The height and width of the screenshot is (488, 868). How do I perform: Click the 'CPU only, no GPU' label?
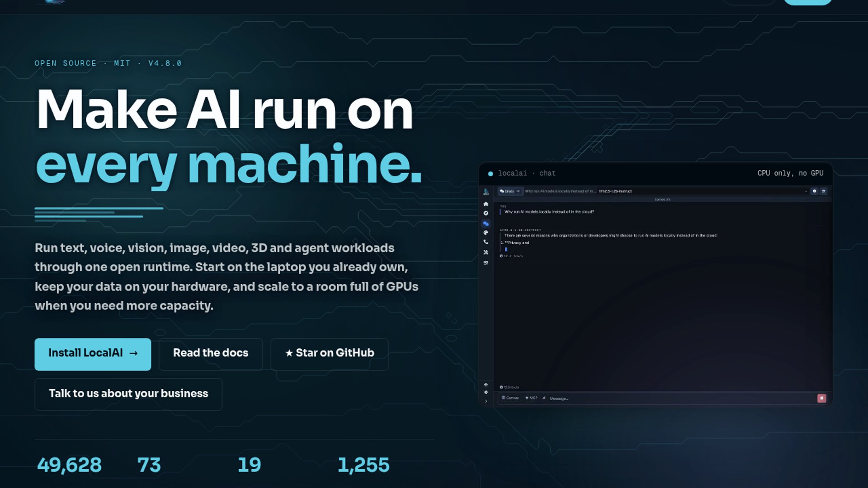tap(790, 173)
